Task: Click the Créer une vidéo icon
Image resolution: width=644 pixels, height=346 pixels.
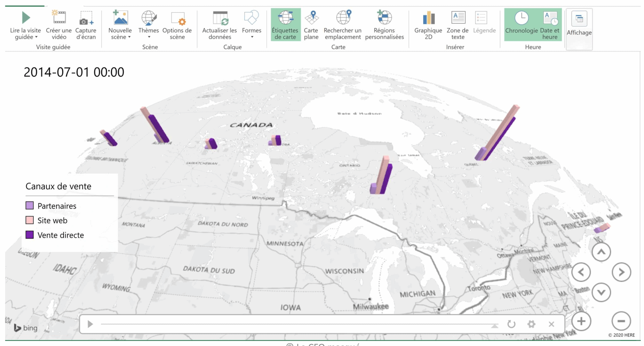Action: tap(59, 17)
